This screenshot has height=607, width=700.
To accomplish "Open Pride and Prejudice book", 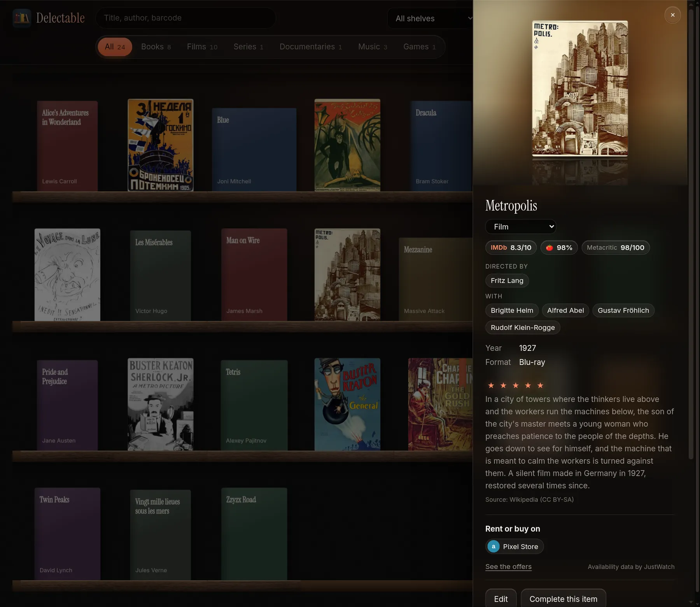I will (x=67, y=405).
